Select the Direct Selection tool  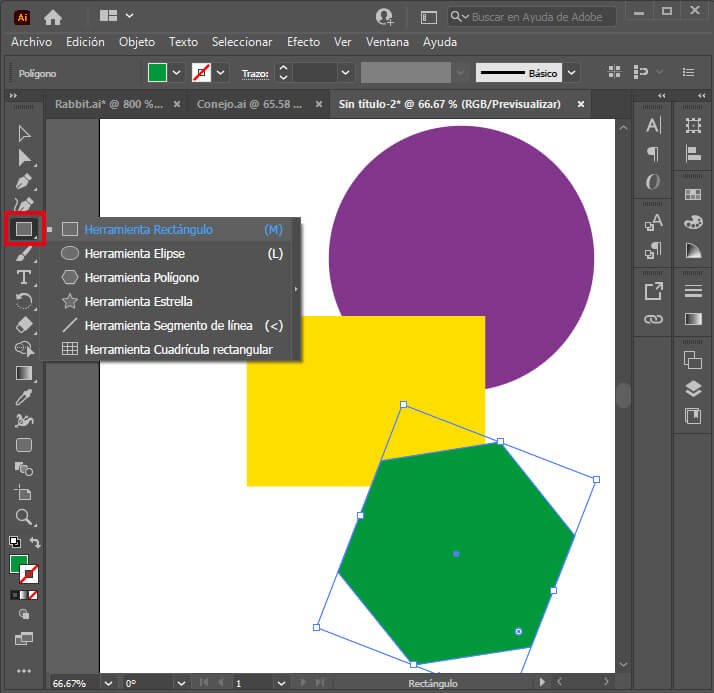click(24, 158)
